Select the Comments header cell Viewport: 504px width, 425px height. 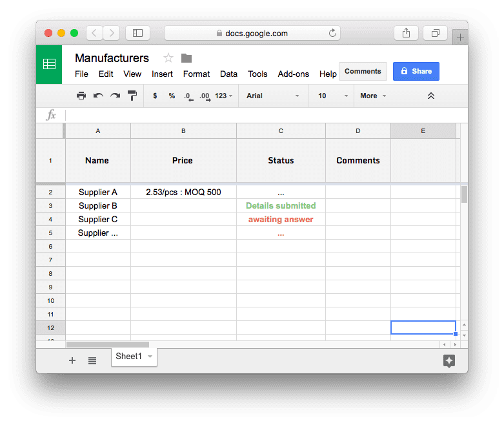click(x=358, y=161)
